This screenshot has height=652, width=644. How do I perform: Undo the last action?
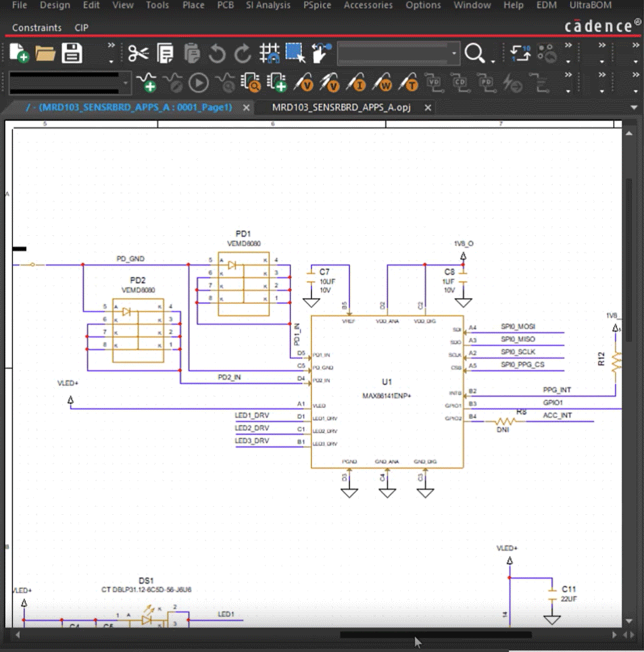click(217, 53)
